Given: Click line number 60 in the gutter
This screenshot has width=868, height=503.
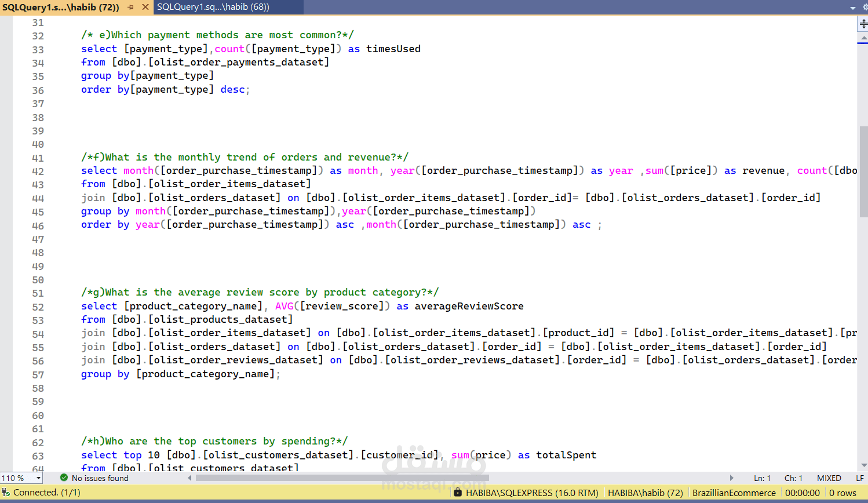Looking at the screenshot, I should point(38,415).
